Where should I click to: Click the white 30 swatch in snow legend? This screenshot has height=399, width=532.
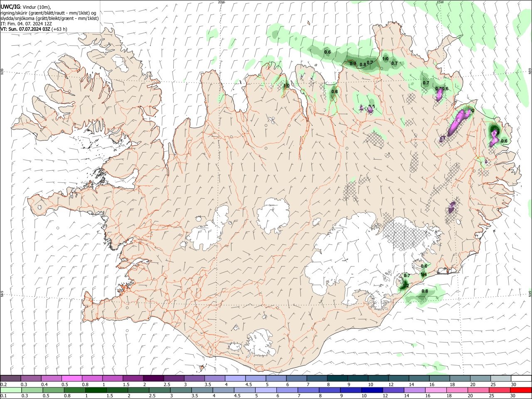point(521,379)
